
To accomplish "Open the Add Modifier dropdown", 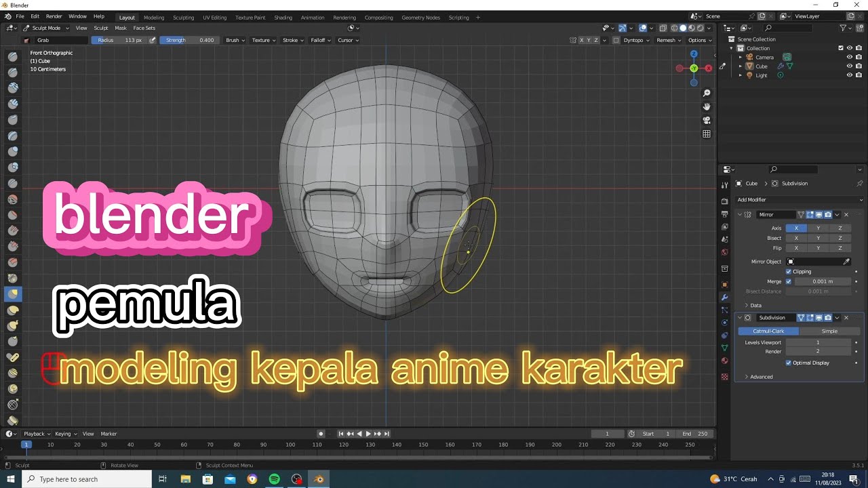I will [x=800, y=200].
